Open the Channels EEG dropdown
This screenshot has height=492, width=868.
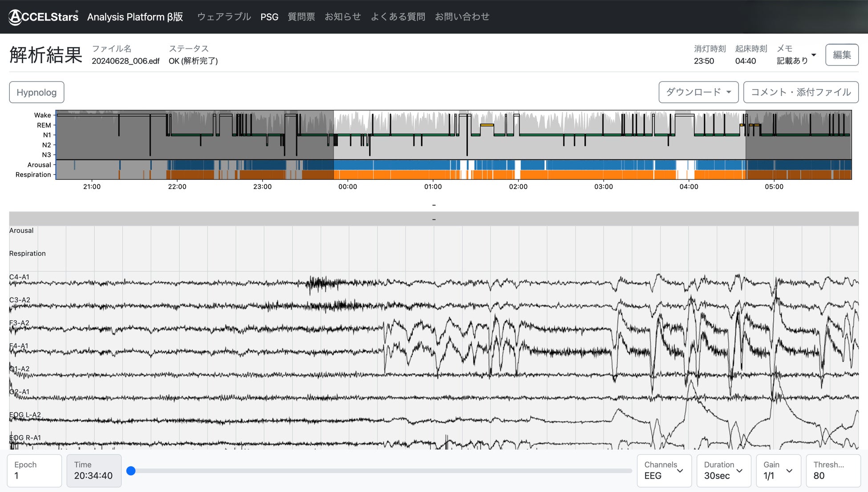[664, 471]
